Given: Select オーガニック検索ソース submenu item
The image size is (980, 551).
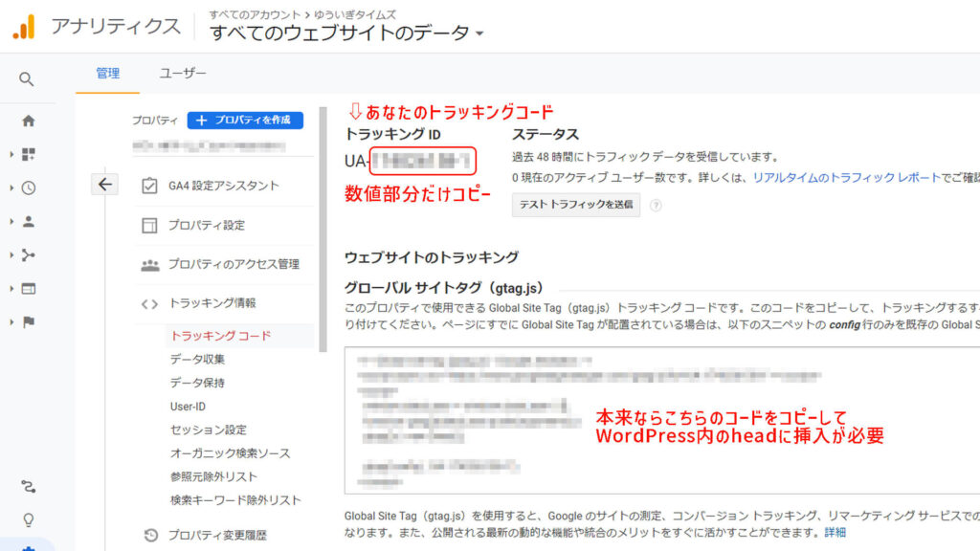Looking at the screenshot, I should [230, 453].
